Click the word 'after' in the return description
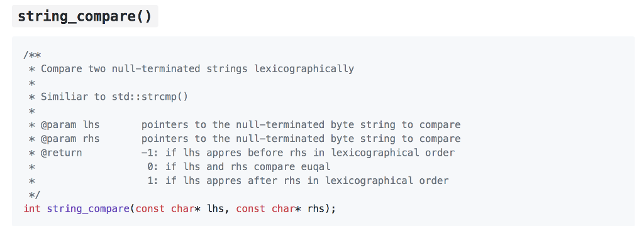Viewport: 644px width, 226px height. pos(262,181)
